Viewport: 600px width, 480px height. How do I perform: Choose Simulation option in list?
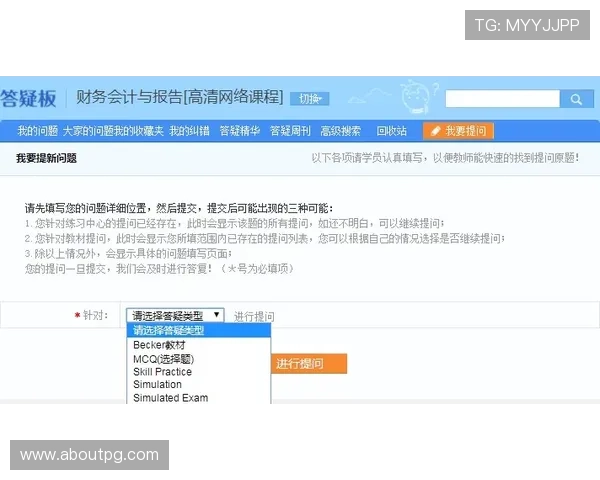click(x=199, y=384)
